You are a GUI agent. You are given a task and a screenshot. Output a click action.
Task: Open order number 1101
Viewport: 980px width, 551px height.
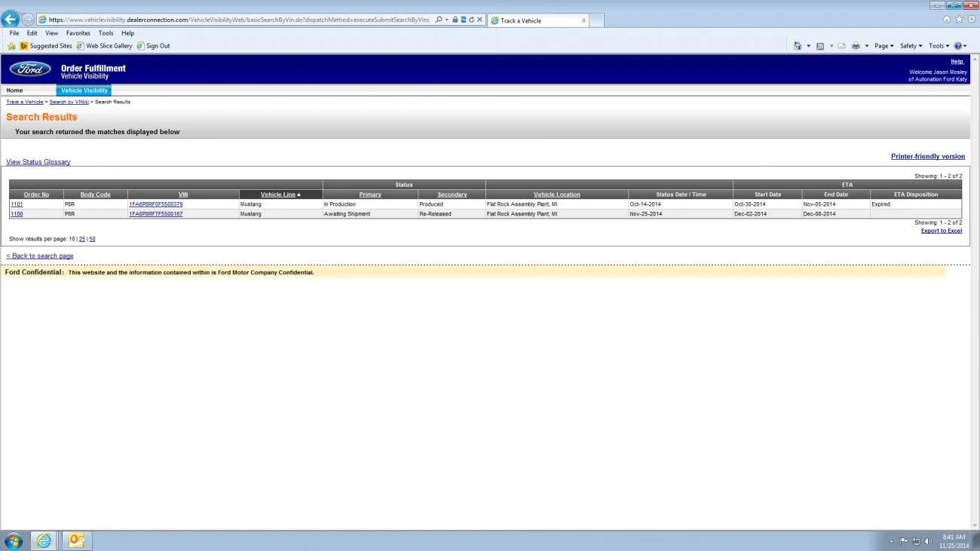17,204
